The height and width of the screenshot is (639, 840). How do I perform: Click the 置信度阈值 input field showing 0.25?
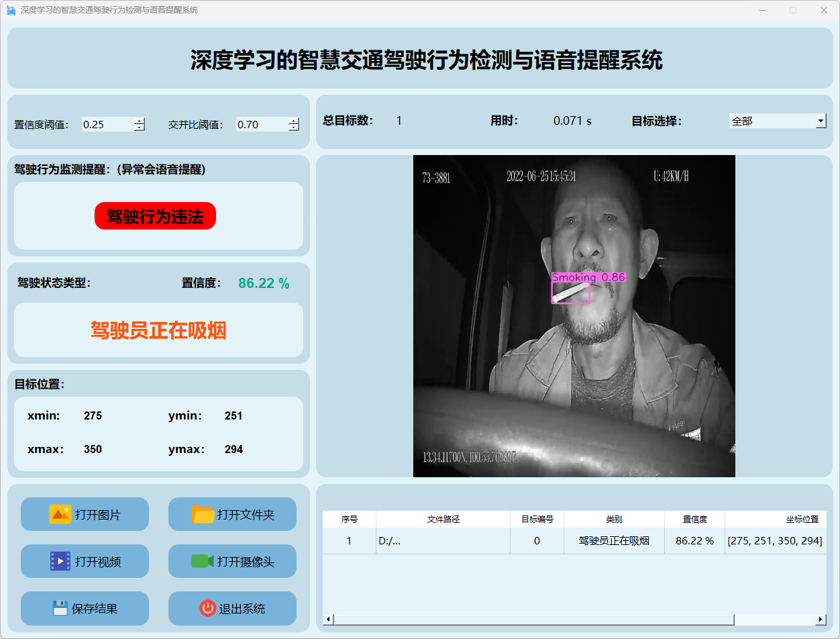tap(107, 124)
